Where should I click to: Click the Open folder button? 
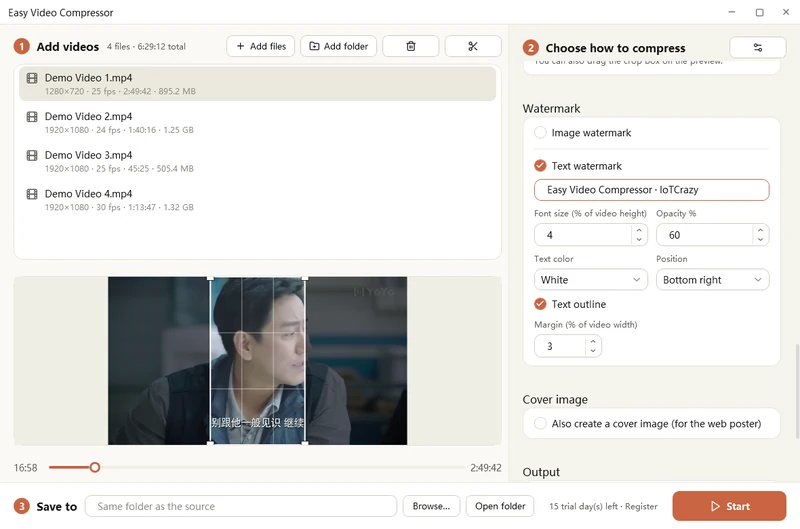click(500, 506)
